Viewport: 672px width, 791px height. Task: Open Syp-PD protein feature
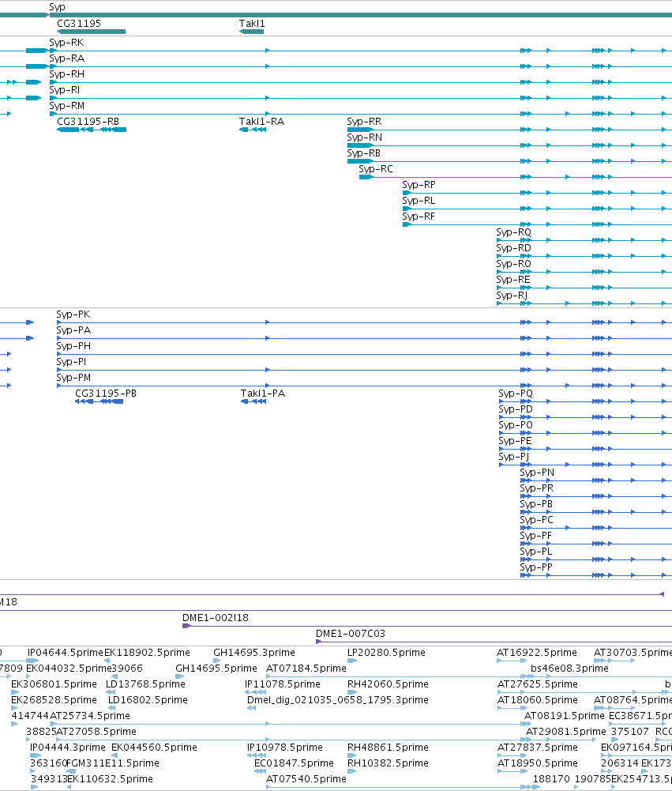point(516,409)
